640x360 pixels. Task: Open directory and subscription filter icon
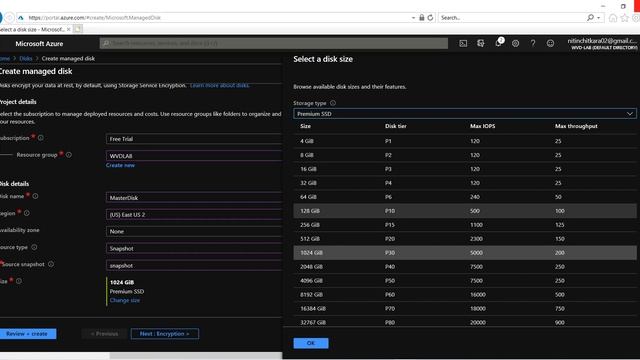pos(480,43)
